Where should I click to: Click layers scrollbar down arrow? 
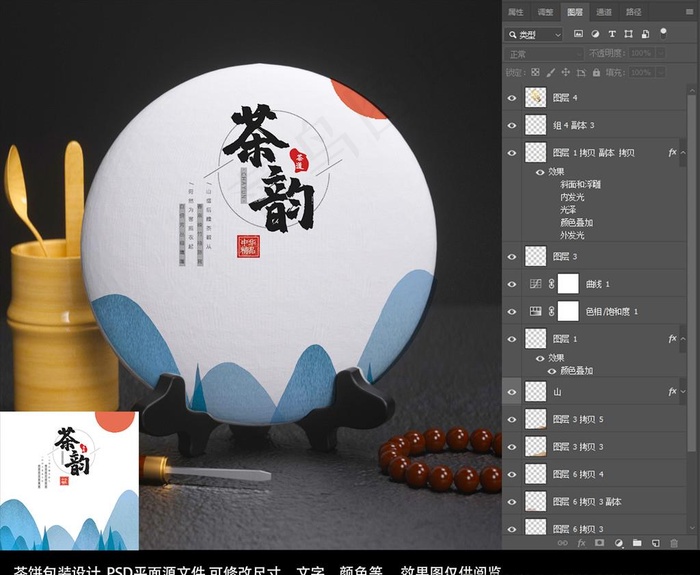[x=692, y=528]
